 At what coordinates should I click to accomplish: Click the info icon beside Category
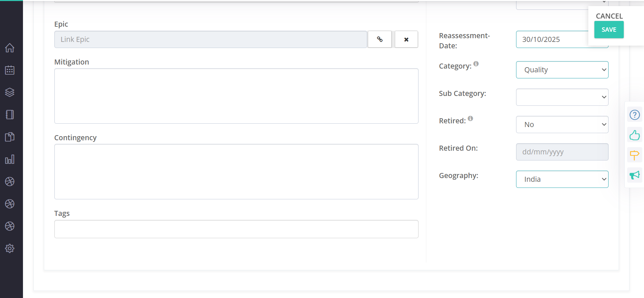476,64
